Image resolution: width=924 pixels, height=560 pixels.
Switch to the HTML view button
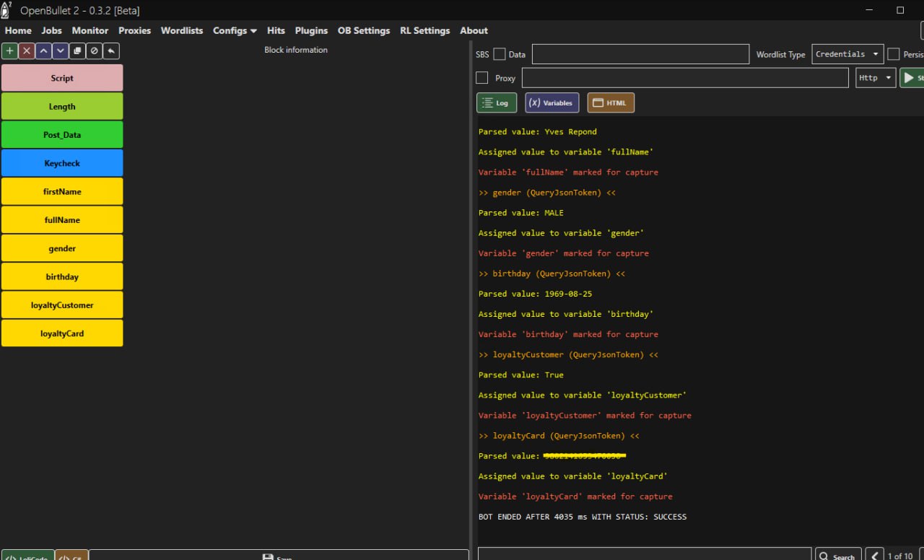(x=610, y=103)
